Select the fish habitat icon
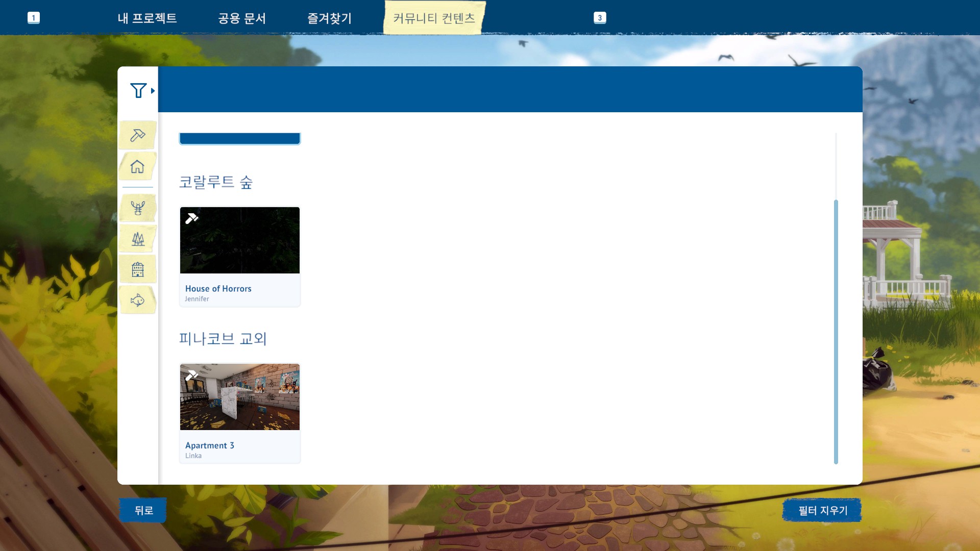980x551 pixels. click(x=138, y=300)
